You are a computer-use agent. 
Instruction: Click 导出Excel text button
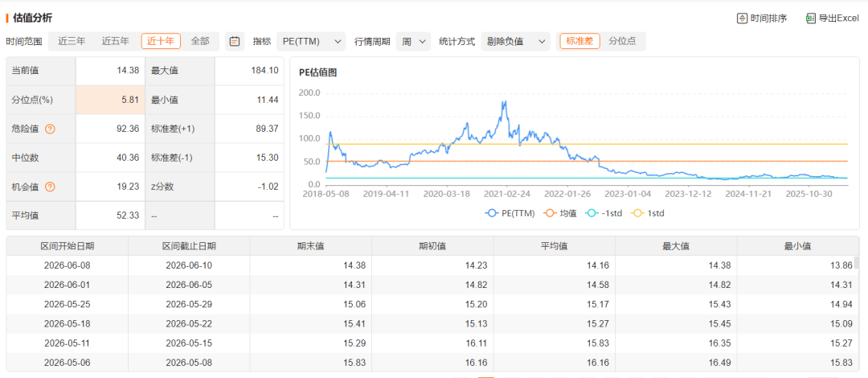click(x=838, y=18)
